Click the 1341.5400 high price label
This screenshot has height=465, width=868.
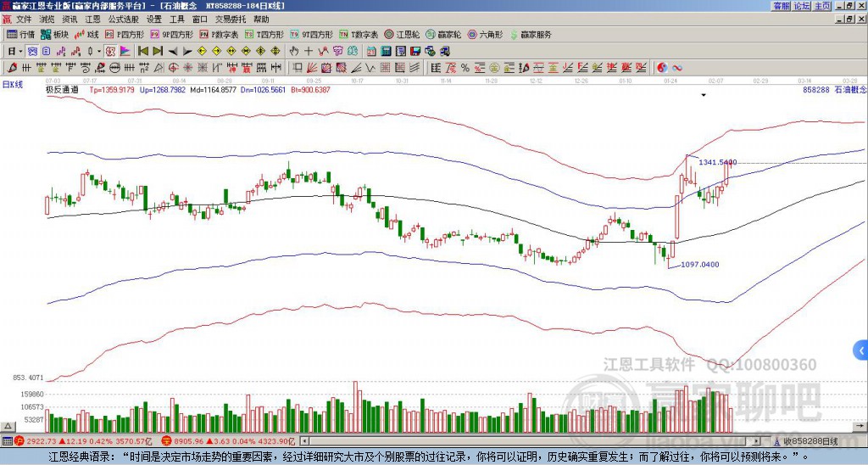717,162
